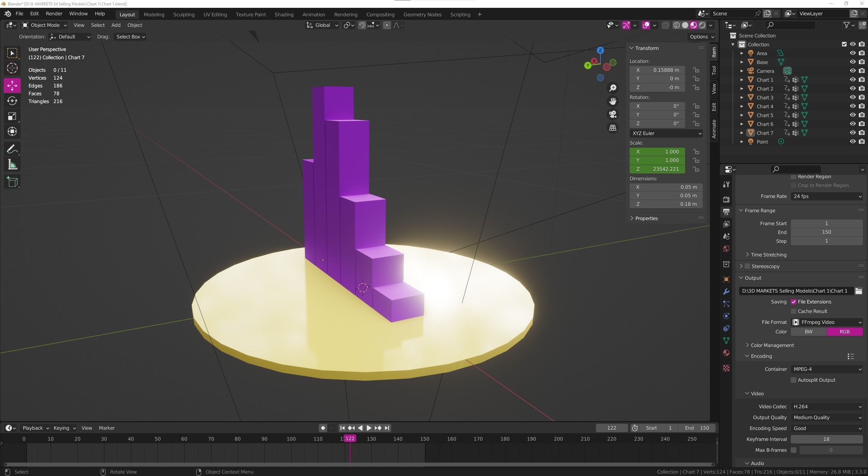Viewport: 868px width, 476px height.
Task: Click output path folder browse icon
Action: [858, 291]
